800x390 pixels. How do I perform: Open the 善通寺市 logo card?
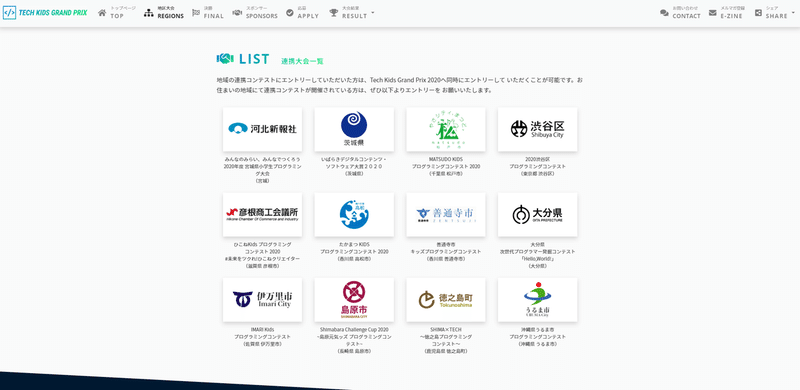(446, 214)
